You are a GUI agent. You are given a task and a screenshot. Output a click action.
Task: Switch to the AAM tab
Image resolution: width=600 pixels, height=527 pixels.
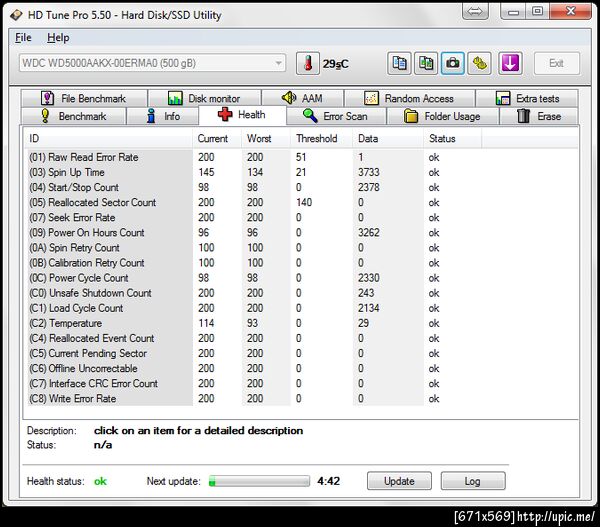303,98
